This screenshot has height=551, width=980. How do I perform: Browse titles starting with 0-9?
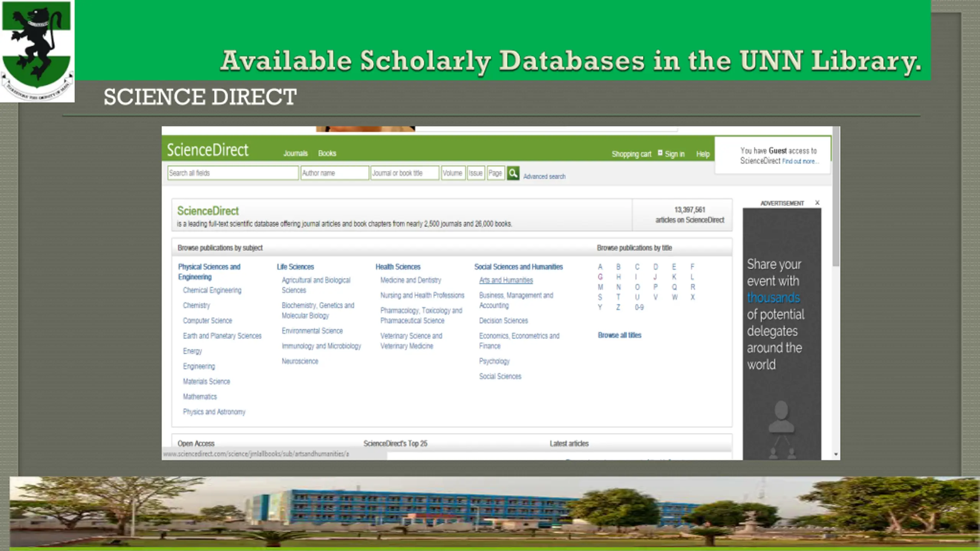[639, 307]
